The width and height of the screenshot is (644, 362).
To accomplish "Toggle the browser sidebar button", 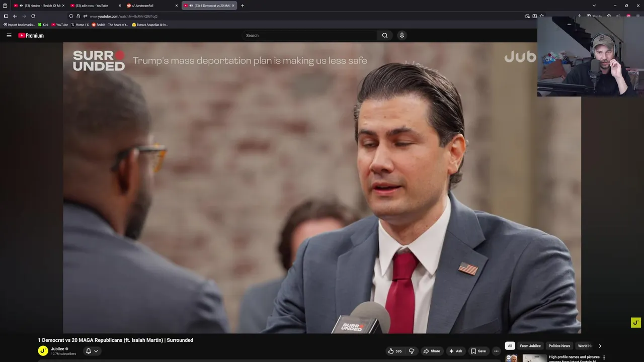I will coord(6,16).
